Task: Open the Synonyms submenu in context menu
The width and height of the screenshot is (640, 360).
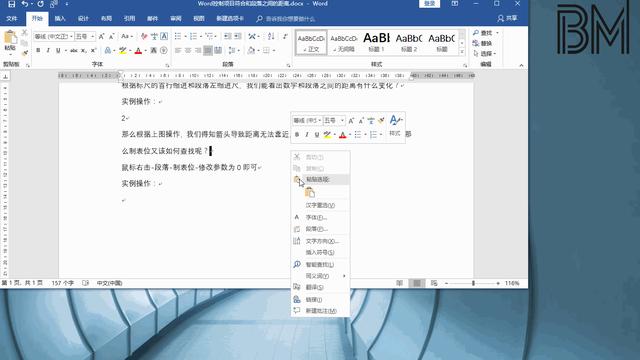Action: [320, 276]
